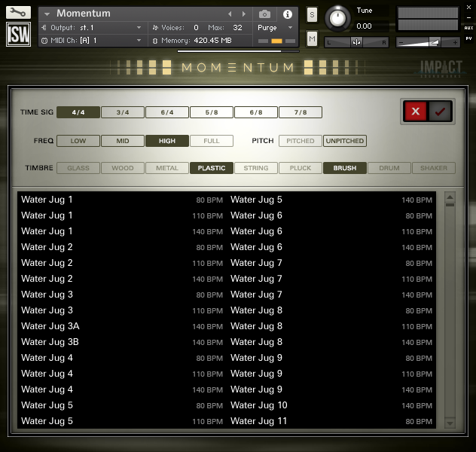Minimize the instrument with the minus icon
The image size is (476, 452).
(468, 17)
